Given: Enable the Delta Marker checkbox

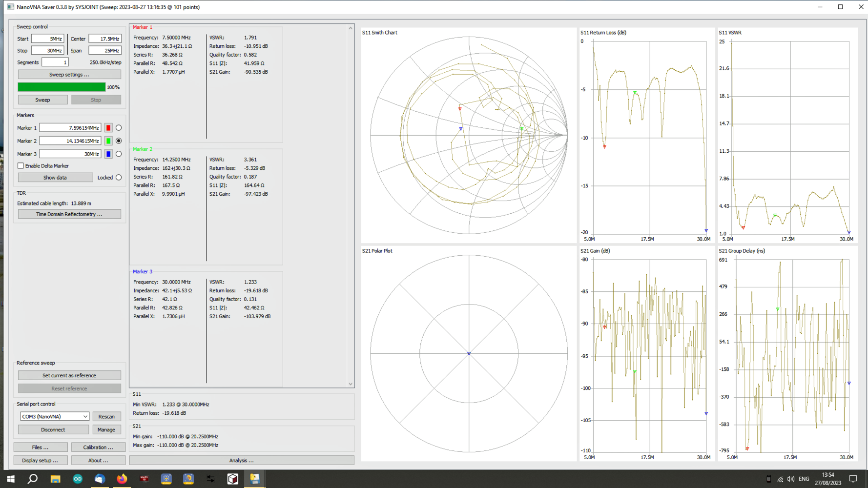Looking at the screenshot, I should tap(21, 166).
